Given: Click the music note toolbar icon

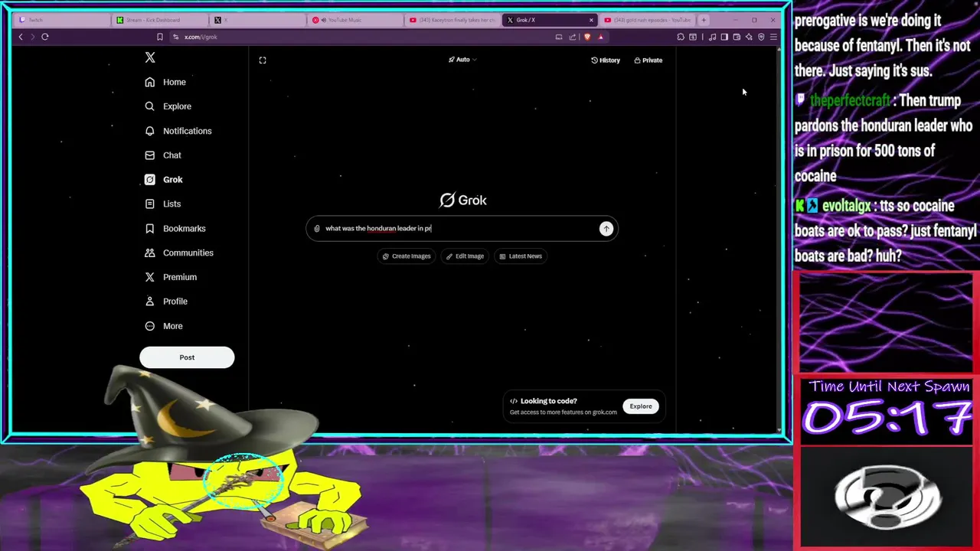Looking at the screenshot, I should tap(712, 37).
